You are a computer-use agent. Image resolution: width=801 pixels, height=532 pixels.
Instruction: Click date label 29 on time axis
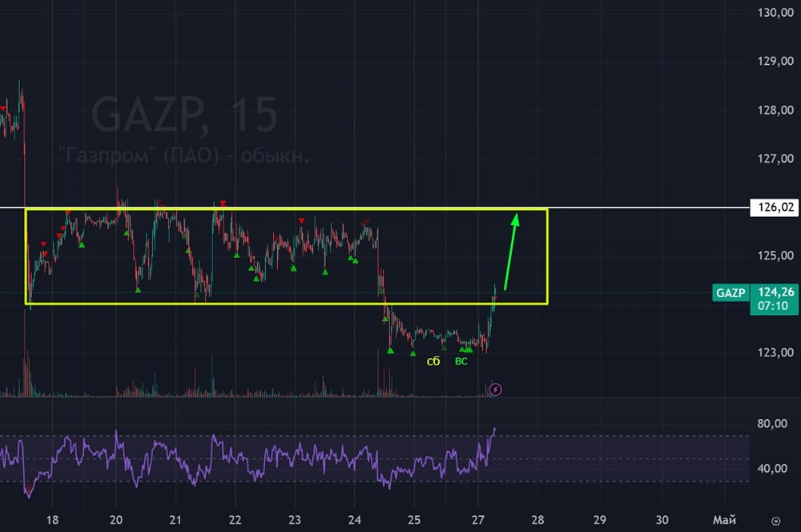[600, 520]
